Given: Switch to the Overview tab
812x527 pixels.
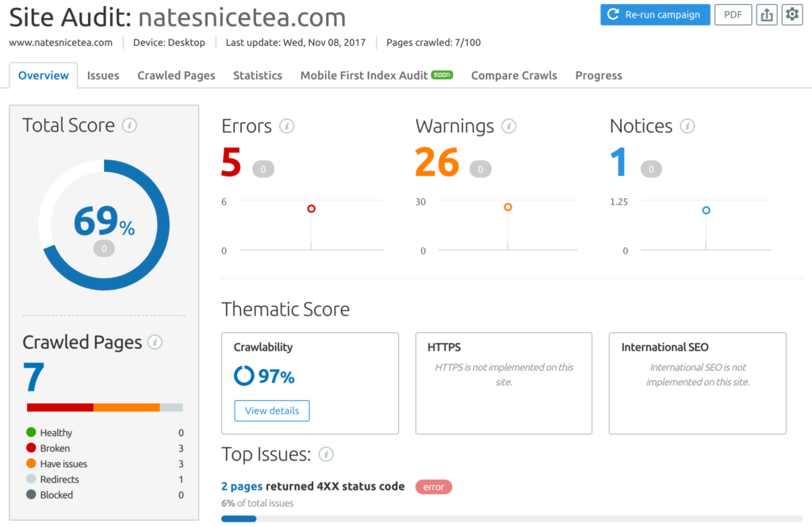Looking at the screenshot, I should point(44,75).
